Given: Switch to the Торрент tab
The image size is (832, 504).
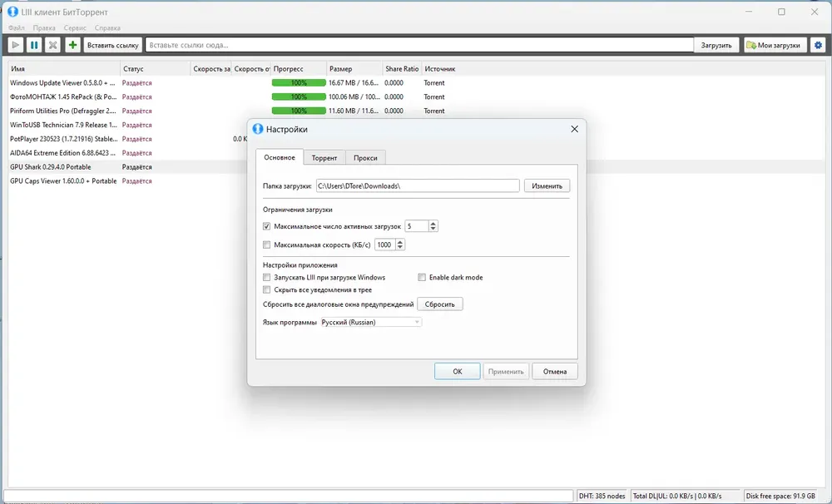Looking at the screenshot, I should click(324, 157).
